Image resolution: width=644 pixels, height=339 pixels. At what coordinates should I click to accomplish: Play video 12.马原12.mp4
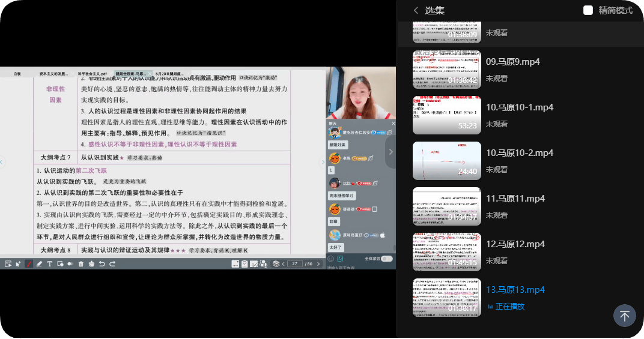coord(515,244)
